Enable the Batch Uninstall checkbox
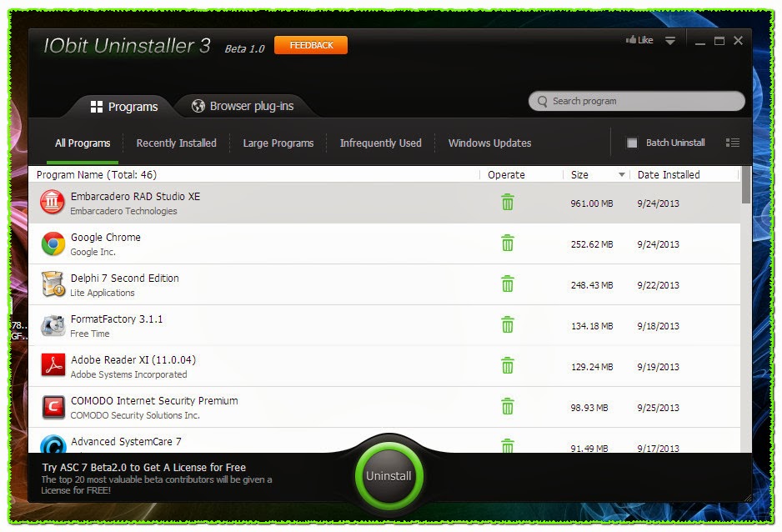The width and height of the screenshot is (782, 532). (632, 143)
